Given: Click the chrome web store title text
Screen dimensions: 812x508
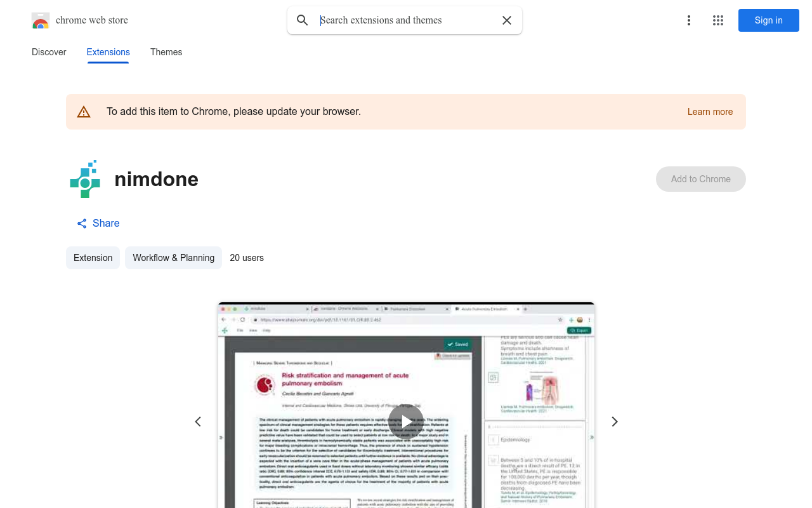Looking at the screenshot, I should [92, 20].
